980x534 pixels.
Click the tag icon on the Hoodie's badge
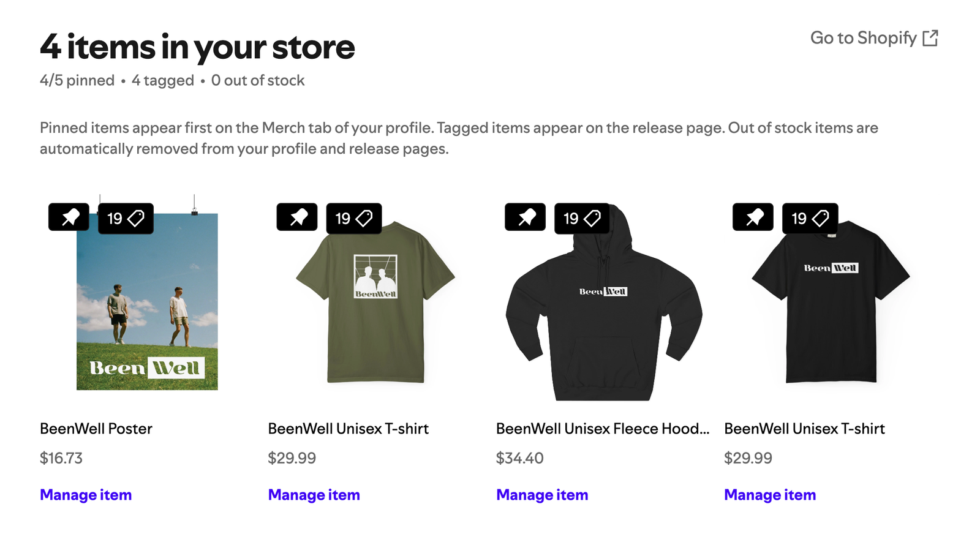tap(592, 217)
